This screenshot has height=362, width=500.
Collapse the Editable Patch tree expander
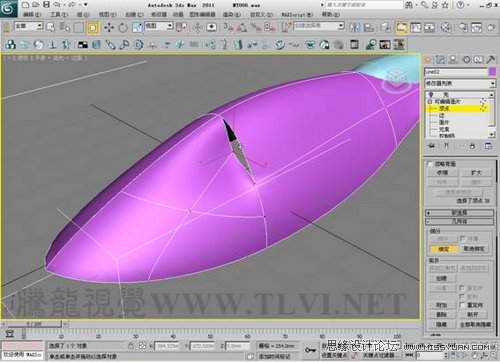(430, 101)
